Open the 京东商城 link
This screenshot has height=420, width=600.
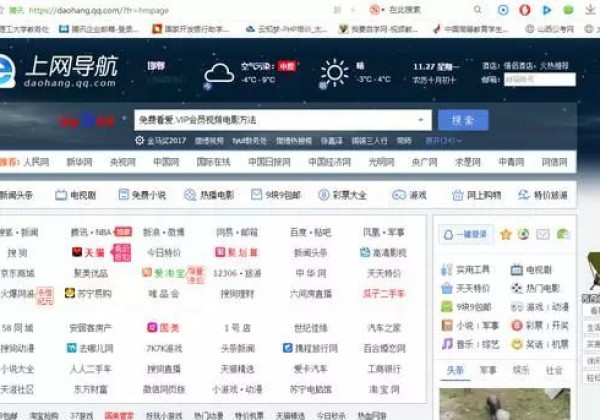coord(18,273)
